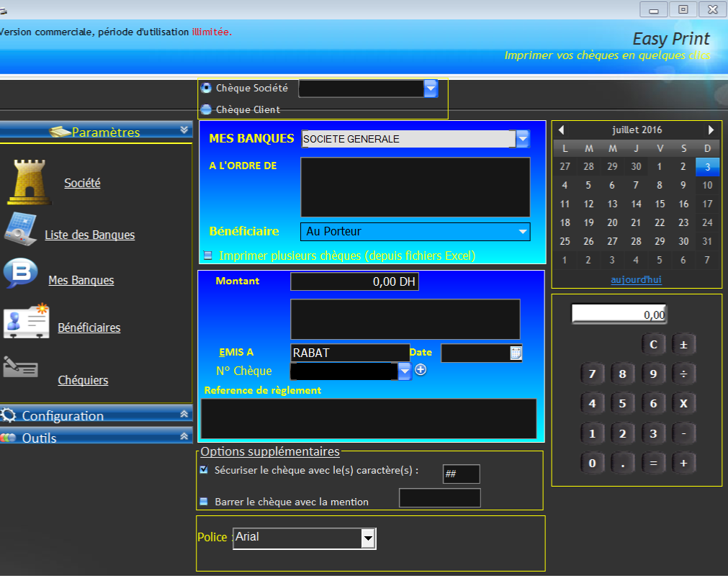Click the Paramètres banknote icon

click(x=60, y=132)
